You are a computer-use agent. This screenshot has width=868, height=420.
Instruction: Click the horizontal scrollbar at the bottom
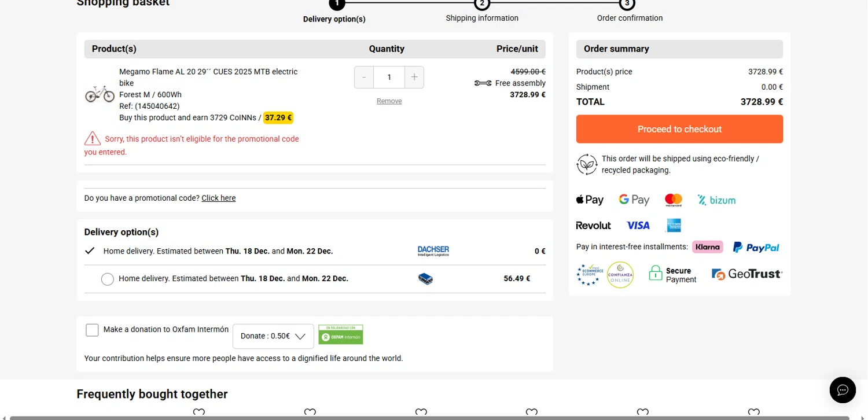click(429, 418)
